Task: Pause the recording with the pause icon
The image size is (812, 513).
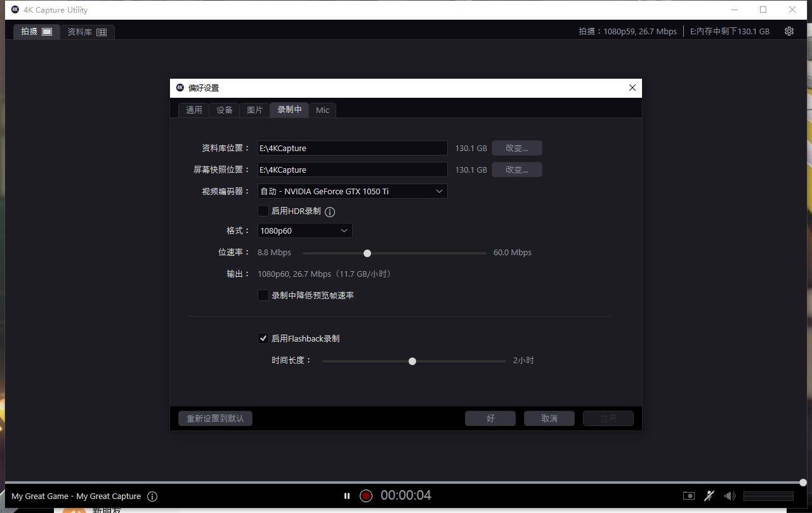Action: click(347, 496)
